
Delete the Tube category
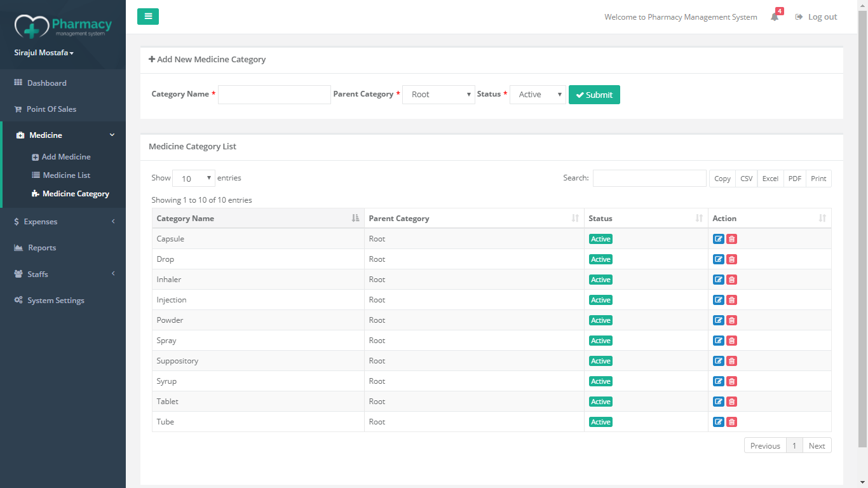click(731, 422)
